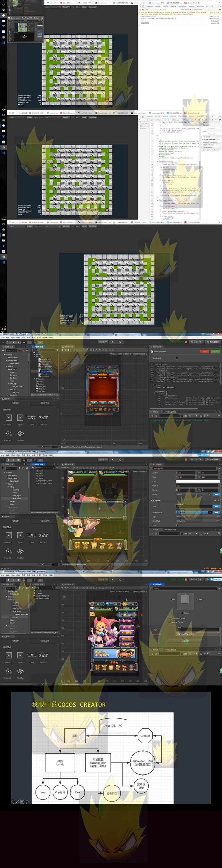This screenshot has height=868, width=222.
Task: Select Rich Text node in PanelTransition editor window
Action: click(44, 418)
